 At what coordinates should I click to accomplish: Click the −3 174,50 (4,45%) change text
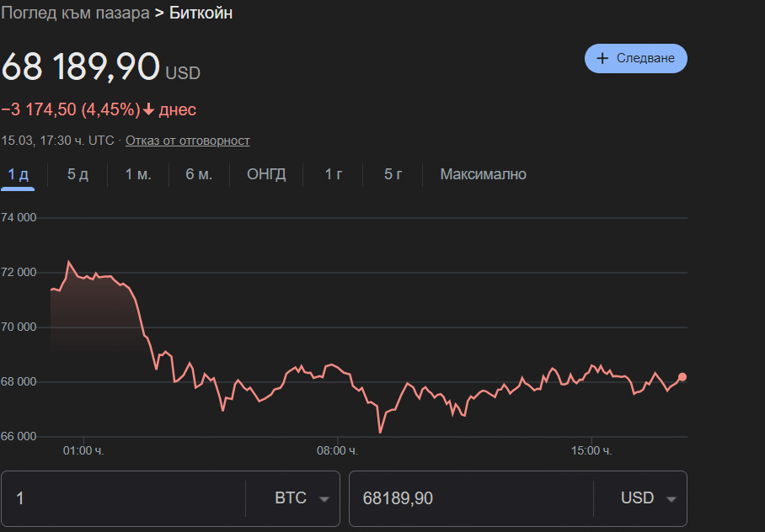tap(71, 109)
